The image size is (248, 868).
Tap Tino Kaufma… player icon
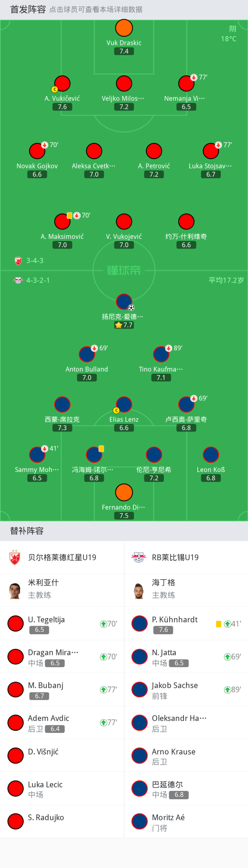[x=161, y=354]
